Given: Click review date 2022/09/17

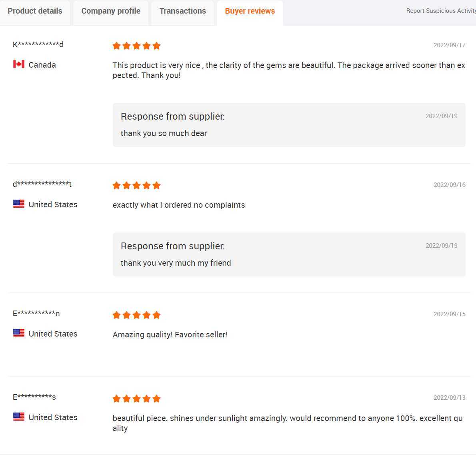Looking at the screenshot, I should pyautogui.click(x=449, y=45).
